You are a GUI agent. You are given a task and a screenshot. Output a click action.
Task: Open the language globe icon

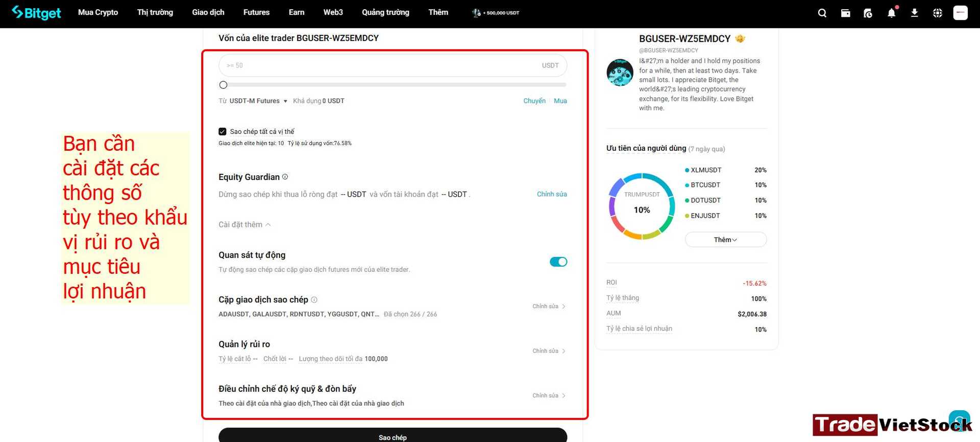click(x=938, y=13)
